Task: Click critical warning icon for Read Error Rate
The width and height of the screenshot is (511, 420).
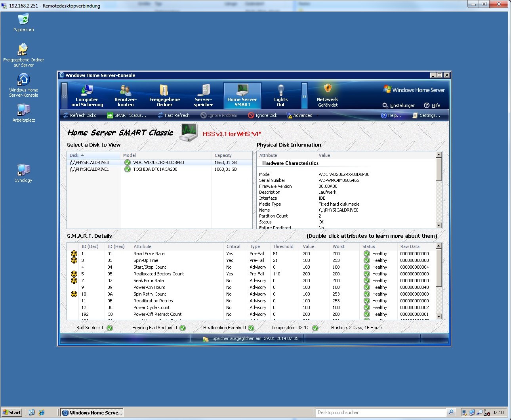Action: point(74,254)
